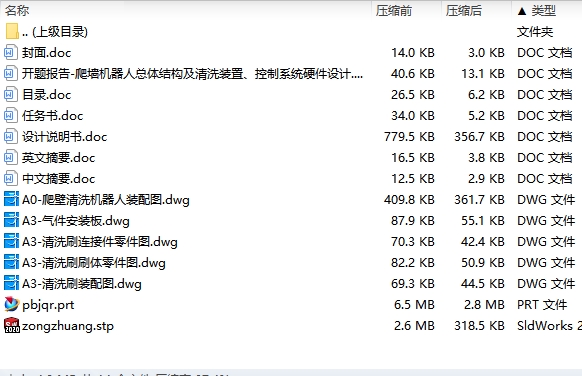The height and width of the screenshot is (376, 582).
Task: Click the 中文摘要.doc file icon
Action: coord(10,179)
